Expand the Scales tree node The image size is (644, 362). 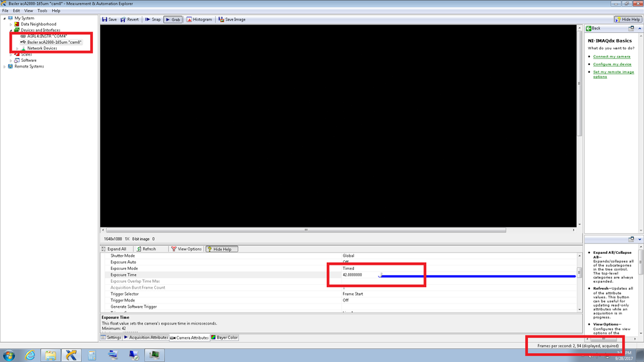11,55
